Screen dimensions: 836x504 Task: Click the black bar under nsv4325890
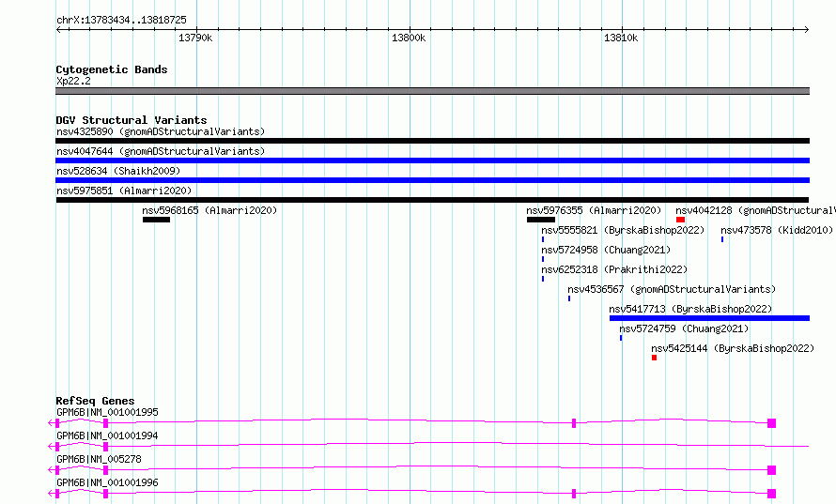coord(432,141)
